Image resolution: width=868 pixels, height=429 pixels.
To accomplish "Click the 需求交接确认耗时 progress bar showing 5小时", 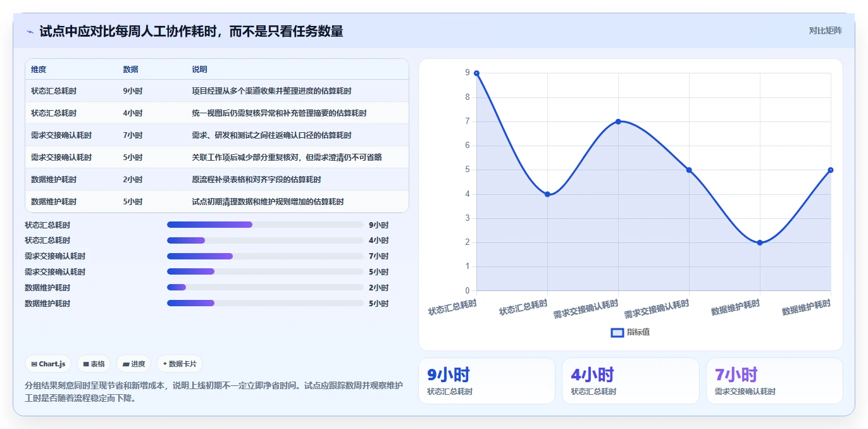I will pos(265,272).
